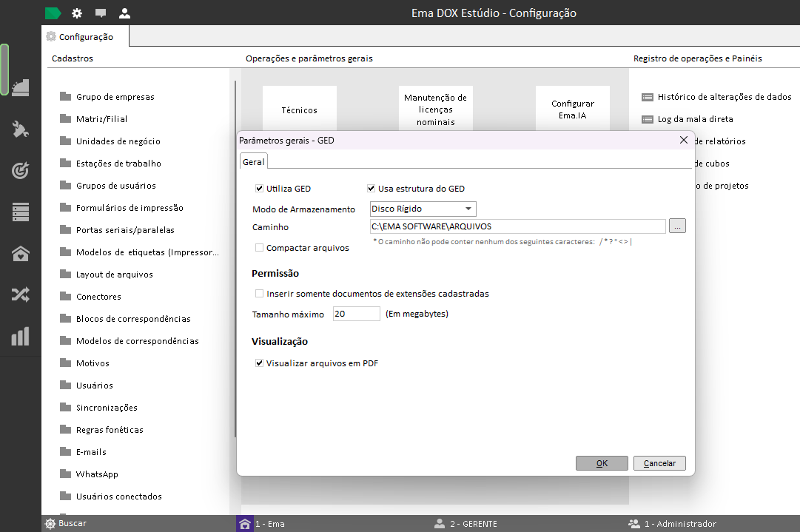
Task: Close the Parâmetros gerais - GED dialog
Action: (x=684, y=140)
